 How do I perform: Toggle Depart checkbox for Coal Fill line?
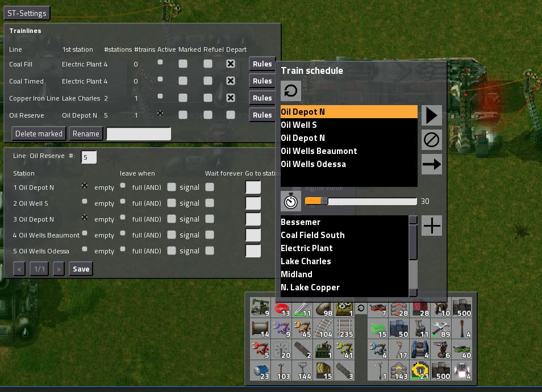click(x=231, y=64)
